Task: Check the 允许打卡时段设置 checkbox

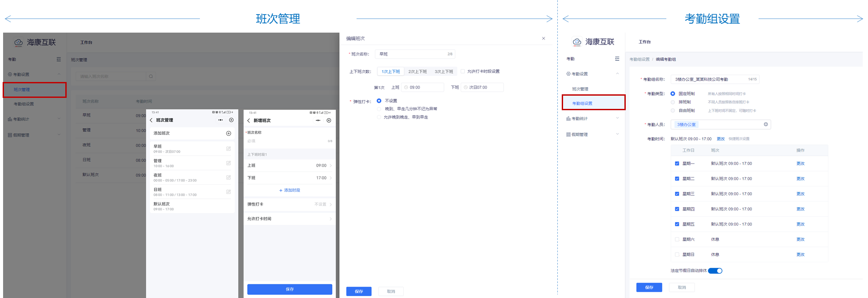Action: point(462,71)
